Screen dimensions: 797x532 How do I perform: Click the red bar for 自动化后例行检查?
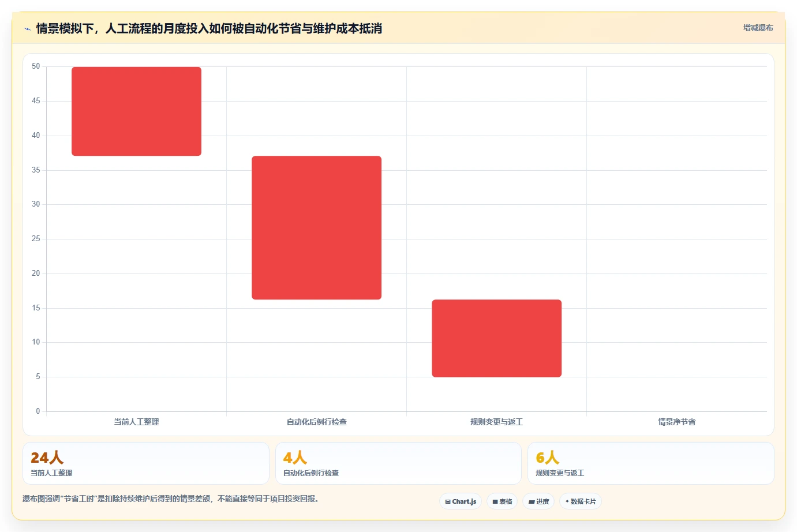[316, 227]
